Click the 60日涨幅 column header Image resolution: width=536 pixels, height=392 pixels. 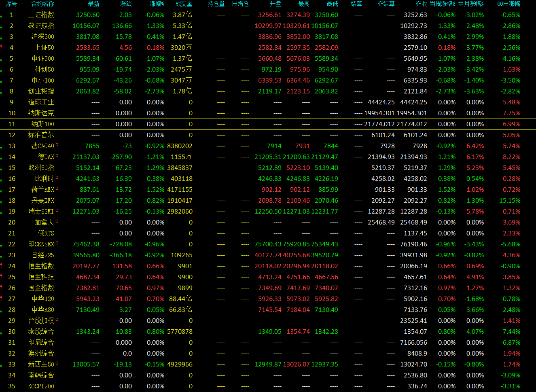(x=508, y=4)
